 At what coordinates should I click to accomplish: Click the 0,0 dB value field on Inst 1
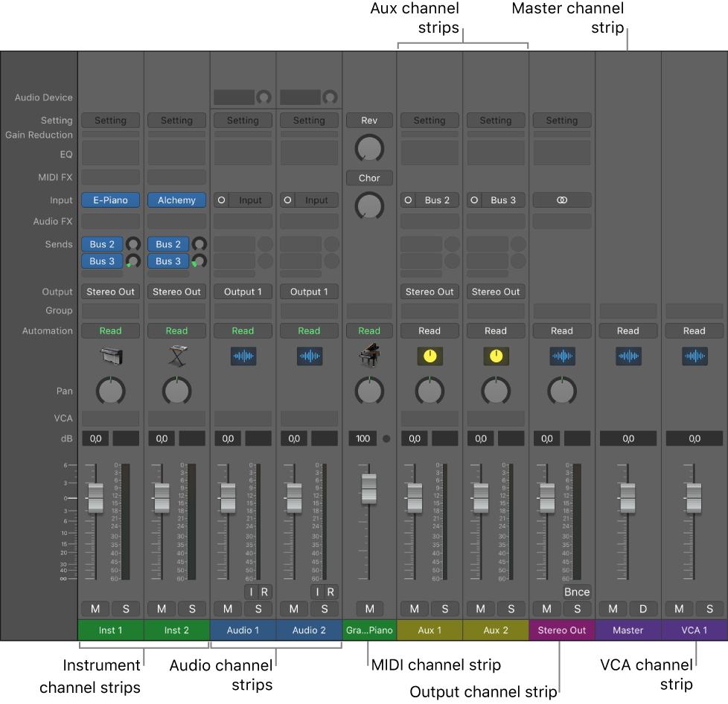95,438
